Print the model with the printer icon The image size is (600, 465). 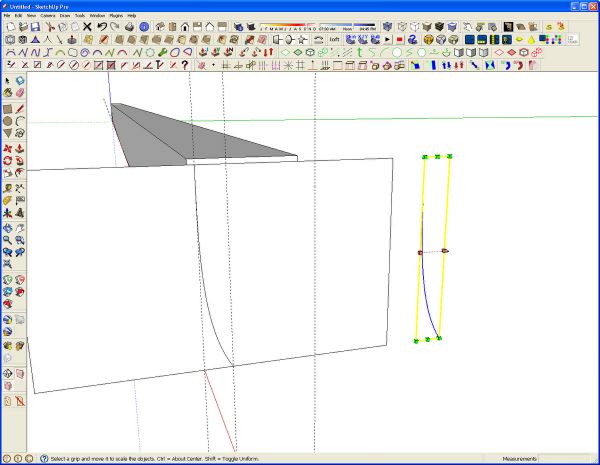click(130, 27)
